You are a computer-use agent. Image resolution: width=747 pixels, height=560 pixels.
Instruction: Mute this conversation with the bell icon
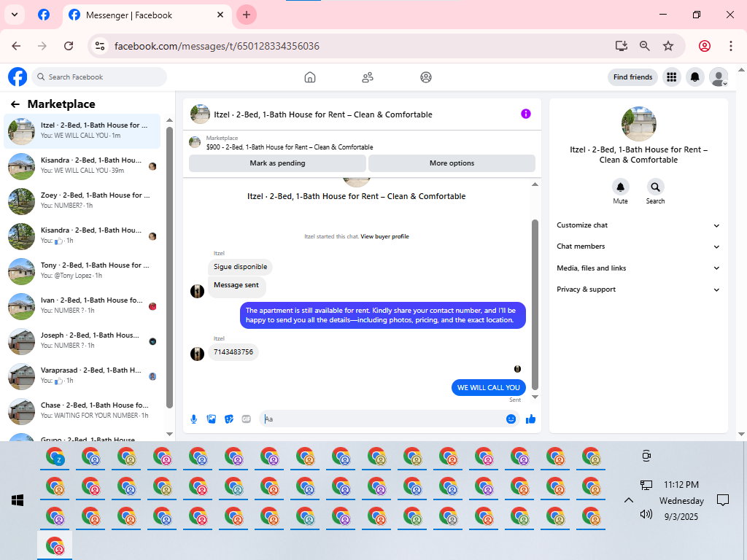click(x=620, y=187)
